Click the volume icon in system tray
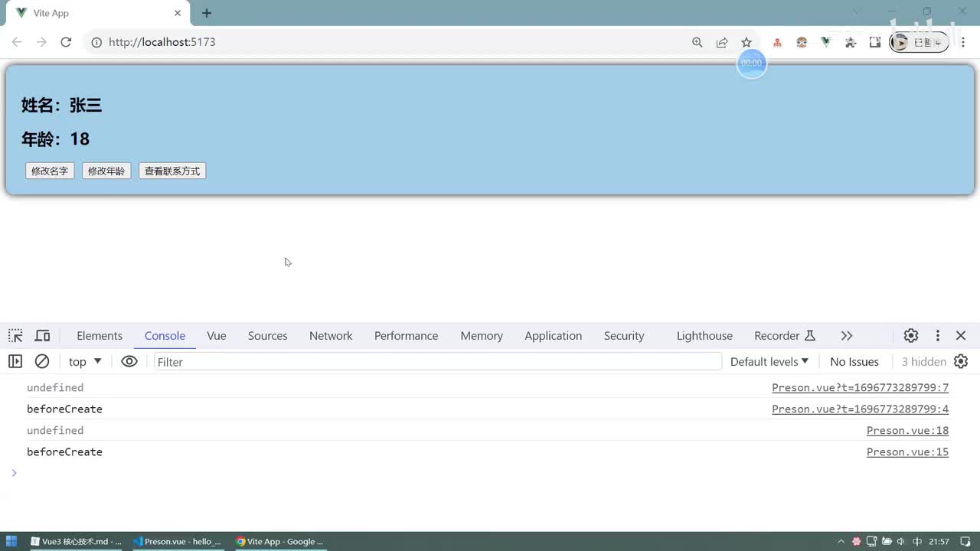This screenshot has width=980, height=551. (900, 541)
